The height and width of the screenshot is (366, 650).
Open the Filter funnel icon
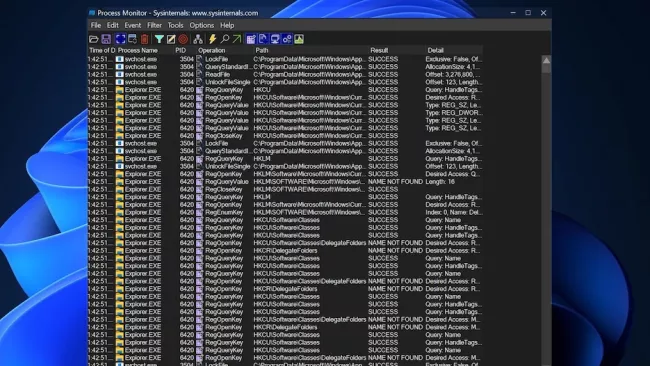tap(159, 39)
